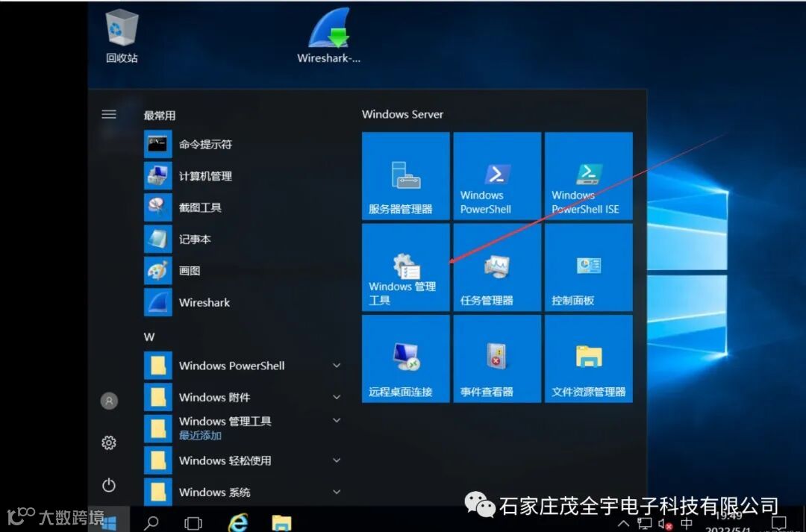Start the Snipping Tool app
This screenshot has height=532, width=806.
tap(242, 207)
